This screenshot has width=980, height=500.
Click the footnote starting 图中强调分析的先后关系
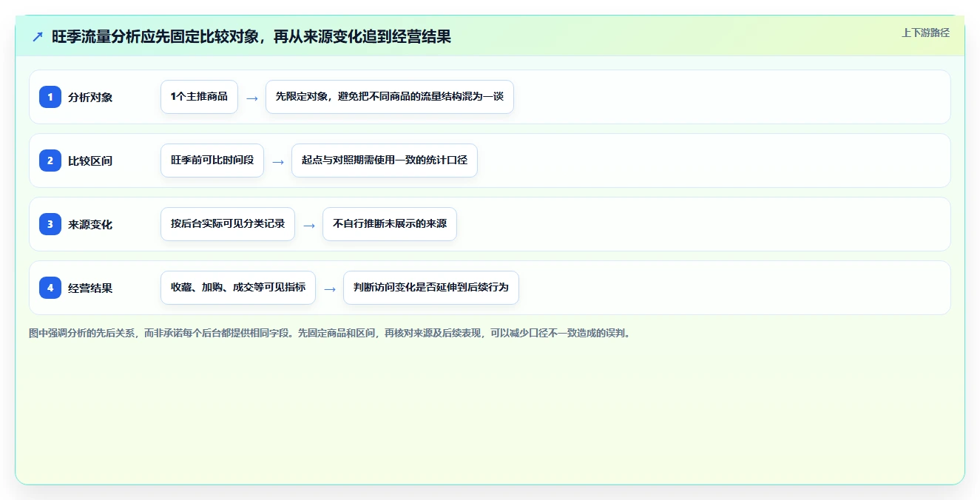click(x=331, y=334)
